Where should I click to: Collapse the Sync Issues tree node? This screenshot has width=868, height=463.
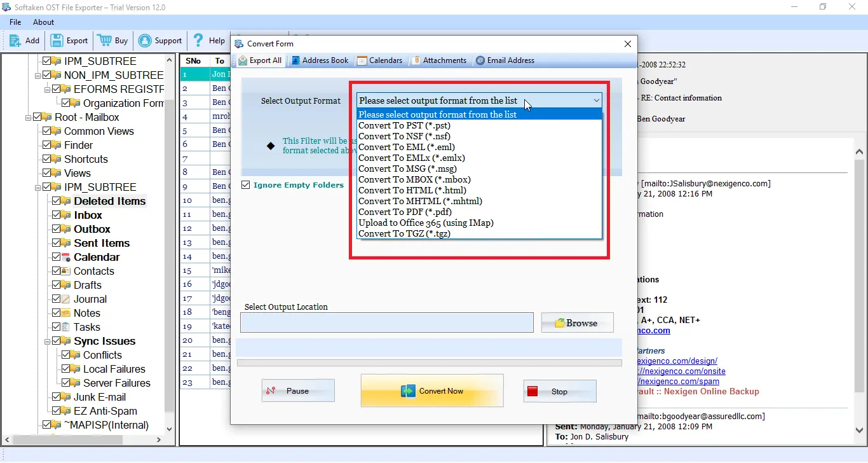48,341
